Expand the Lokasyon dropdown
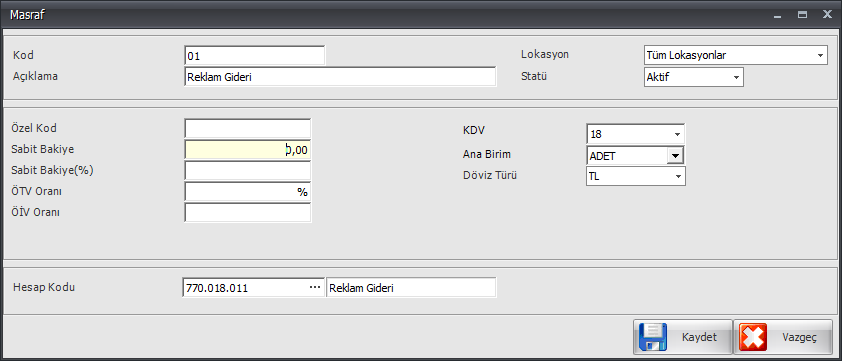This screenshot has width=842, height=361. [x=820, y=55]
